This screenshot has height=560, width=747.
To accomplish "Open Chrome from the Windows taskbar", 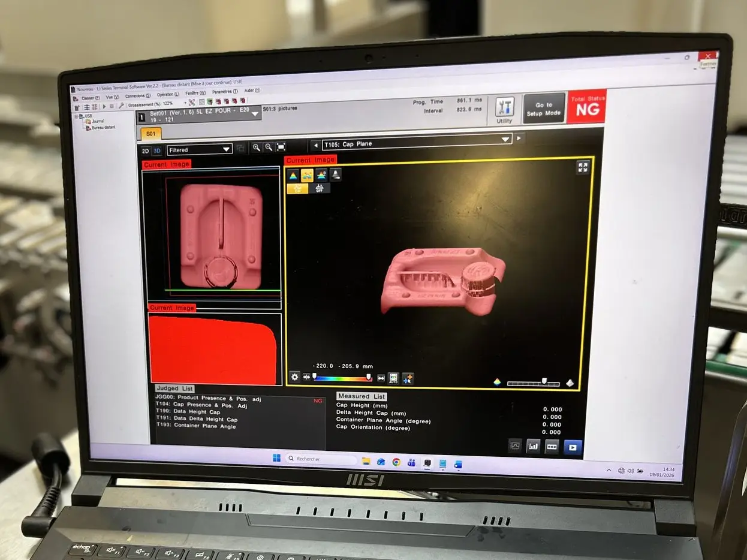I will click(396, 462).
